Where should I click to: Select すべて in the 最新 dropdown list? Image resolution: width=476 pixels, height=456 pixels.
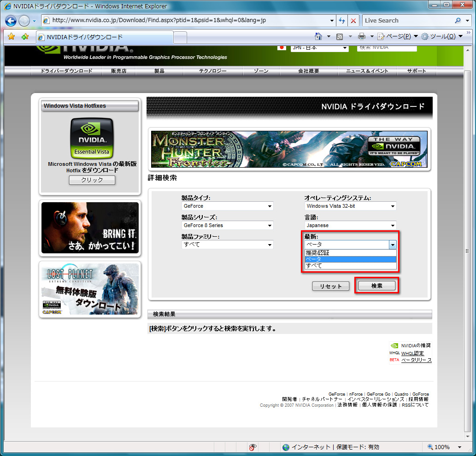350,265
